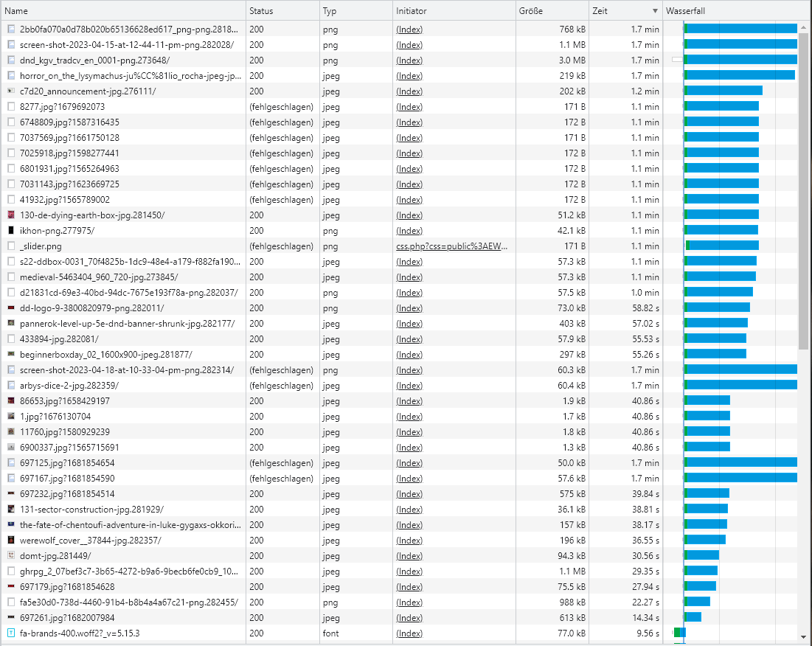Screen dimensions: 812x646
Task: Click icon beside 11760.jpg?1580929239
Action: [11, 431]
